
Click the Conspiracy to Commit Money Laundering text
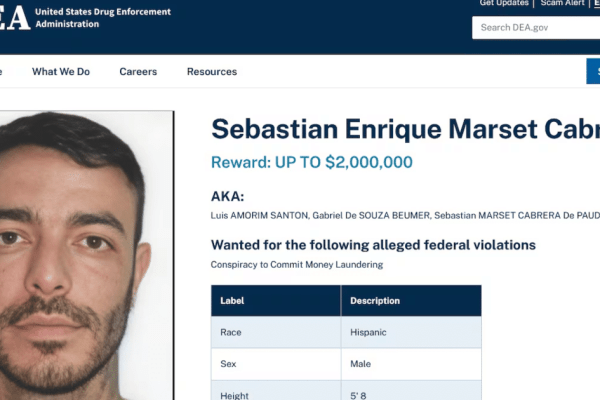click(x=296, y=264)
